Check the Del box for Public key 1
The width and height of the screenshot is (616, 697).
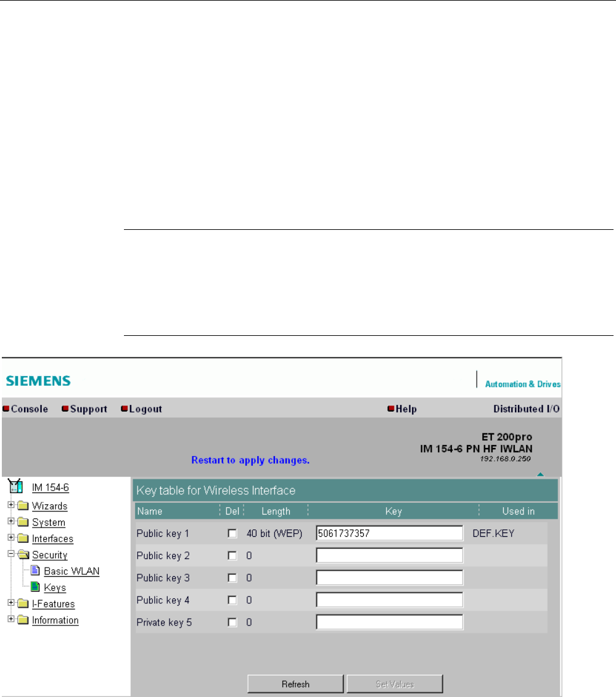point(232,533)
